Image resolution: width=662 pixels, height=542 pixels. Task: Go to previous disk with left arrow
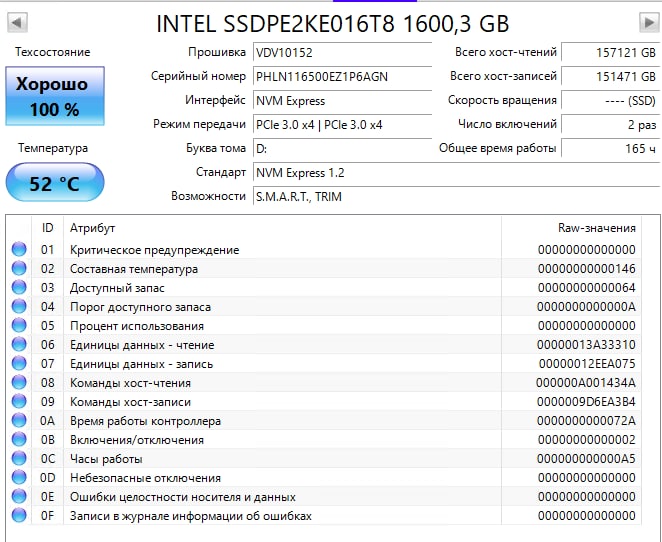(17, 22)
